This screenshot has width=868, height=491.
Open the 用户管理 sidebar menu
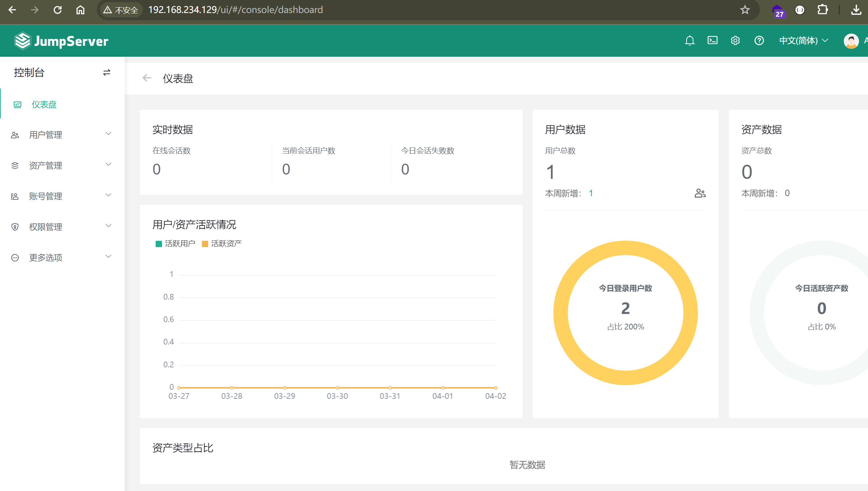click(x=62, y=135)
